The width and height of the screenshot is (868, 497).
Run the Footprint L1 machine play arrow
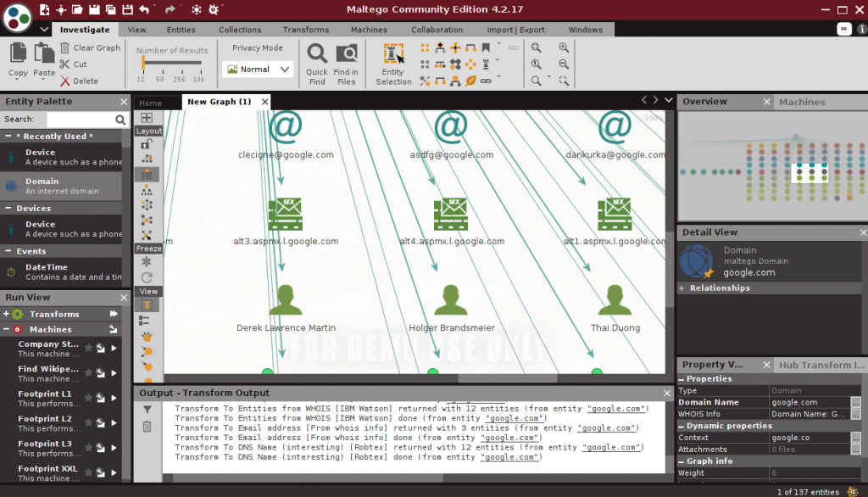(114, 398)
